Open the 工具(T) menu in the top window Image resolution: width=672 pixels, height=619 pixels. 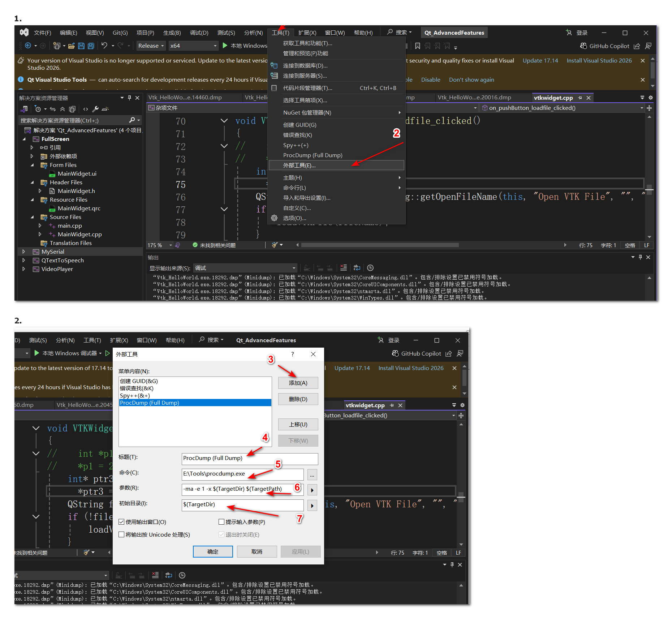[x=280, y=33]
